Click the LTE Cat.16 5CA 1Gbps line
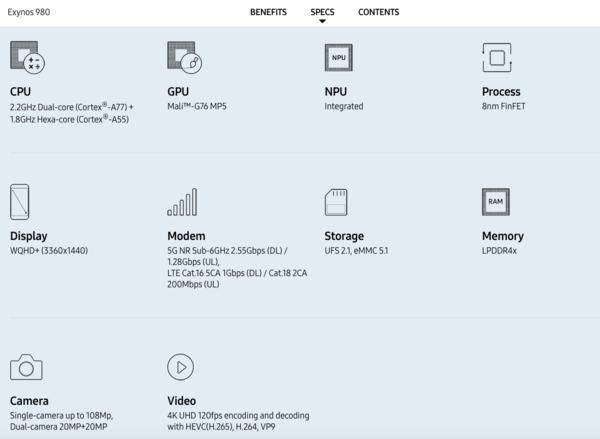This screenshot has width=600, height=439. (x=237, y=273)
